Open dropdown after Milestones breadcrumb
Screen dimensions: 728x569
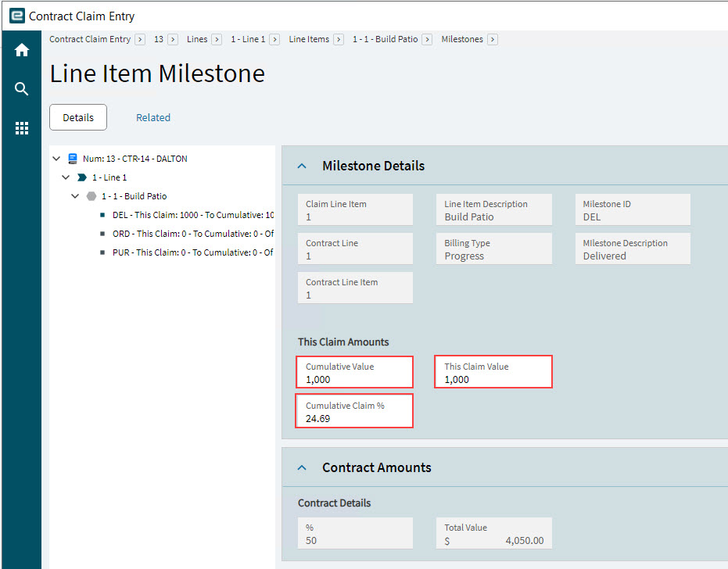[x=493, y=39]
